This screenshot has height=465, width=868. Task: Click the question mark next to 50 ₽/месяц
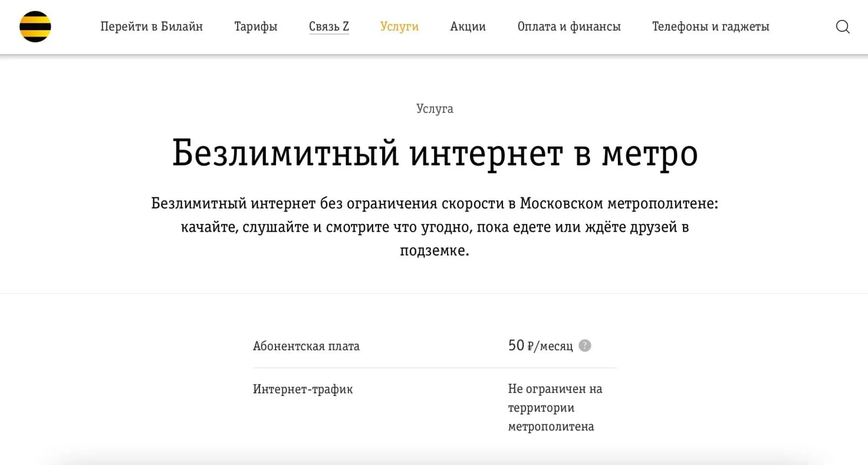point(585,345)
